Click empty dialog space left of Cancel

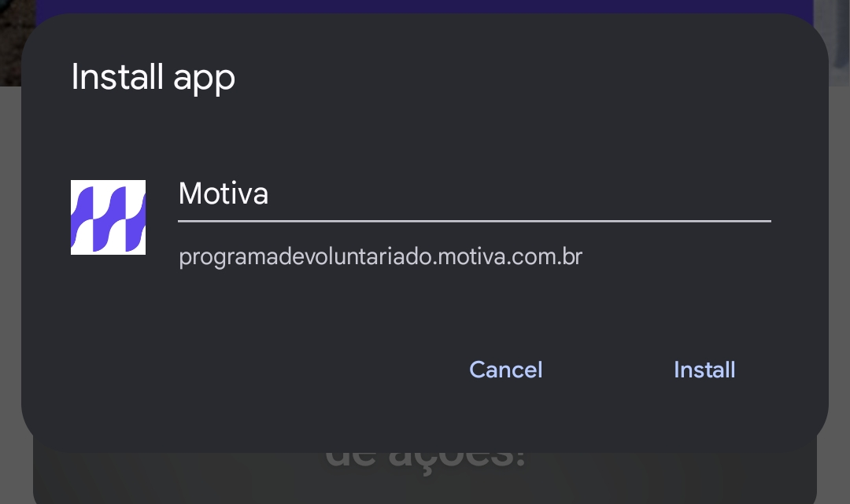click(x=244, y=370)
